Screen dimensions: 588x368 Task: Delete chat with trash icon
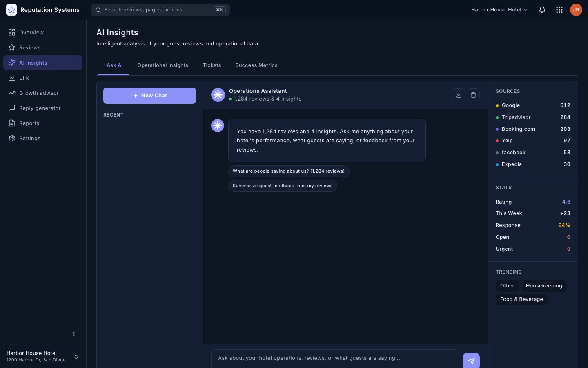coord(473,95)
